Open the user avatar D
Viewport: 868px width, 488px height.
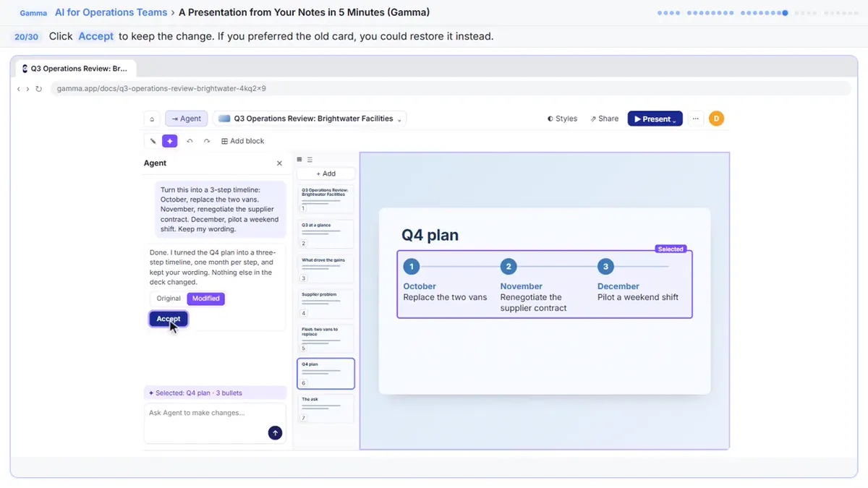click(716, 119)
